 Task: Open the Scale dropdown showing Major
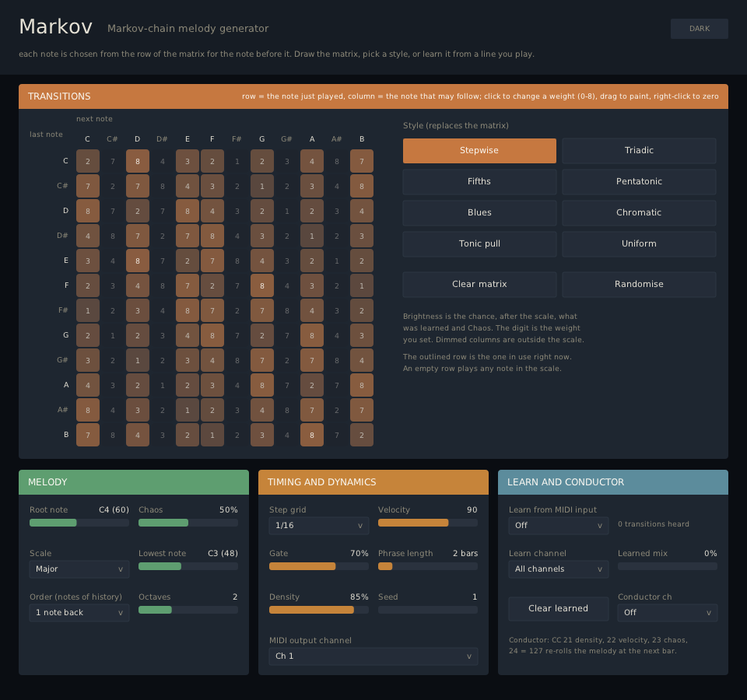(79, 569)
